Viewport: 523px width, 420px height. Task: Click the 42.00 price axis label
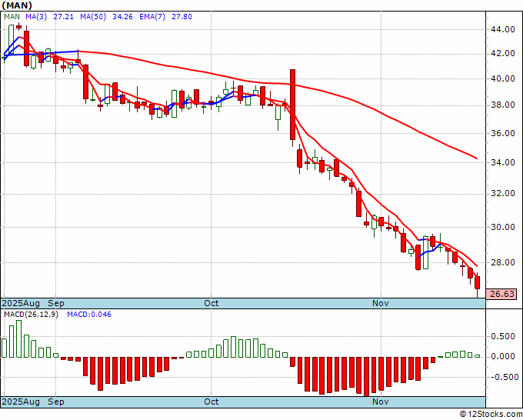tap(503, 54)
